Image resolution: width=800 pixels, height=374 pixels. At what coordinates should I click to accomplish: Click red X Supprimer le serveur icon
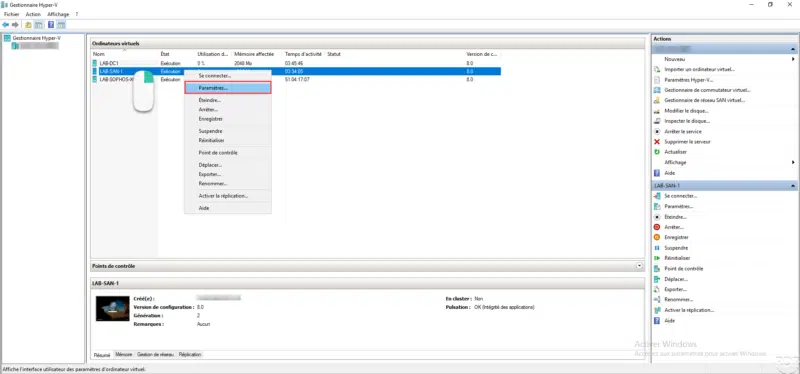[657, 142]
